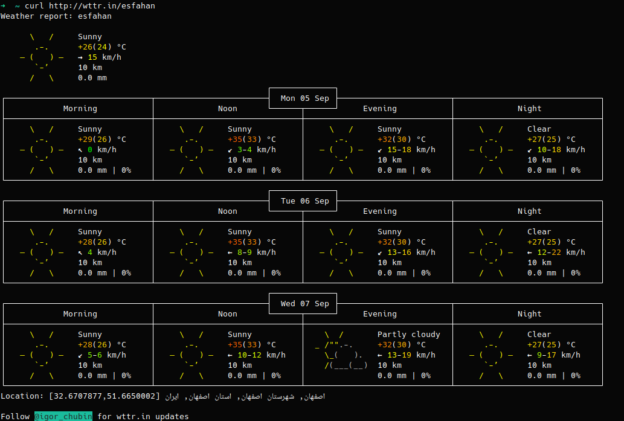This screenshot has height=421, width=624.
Task: Click the Night column header under Wednesday
Action: (x=529, y=314)
